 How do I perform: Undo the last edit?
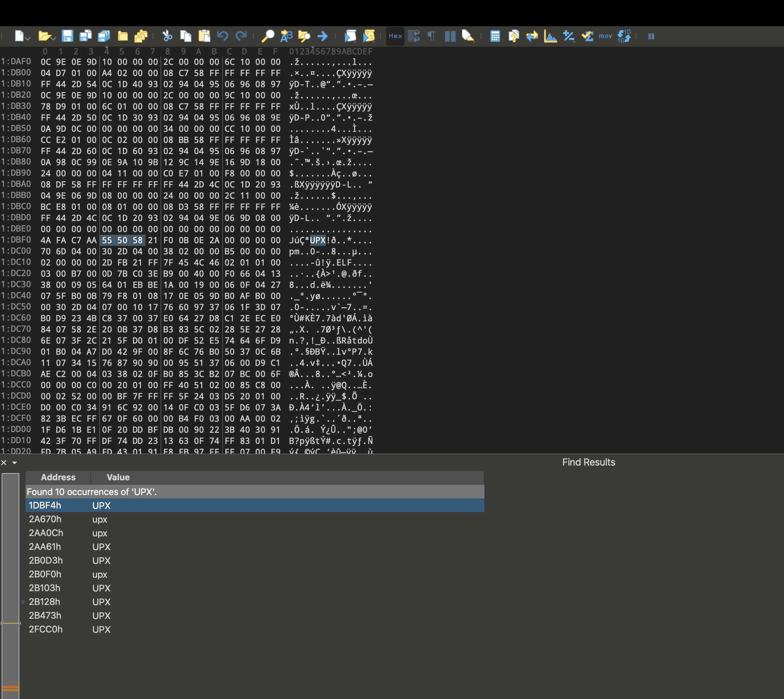point(223,36)
